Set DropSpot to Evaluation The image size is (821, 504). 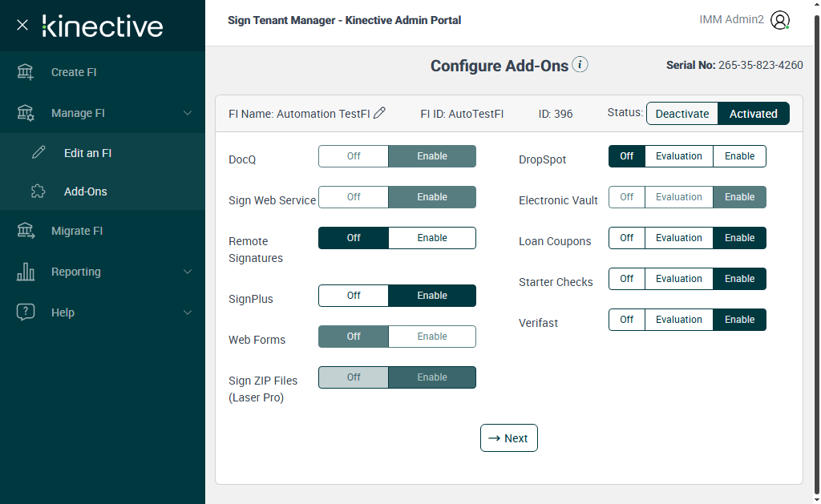pyautogui.click(x=679, y=156)
